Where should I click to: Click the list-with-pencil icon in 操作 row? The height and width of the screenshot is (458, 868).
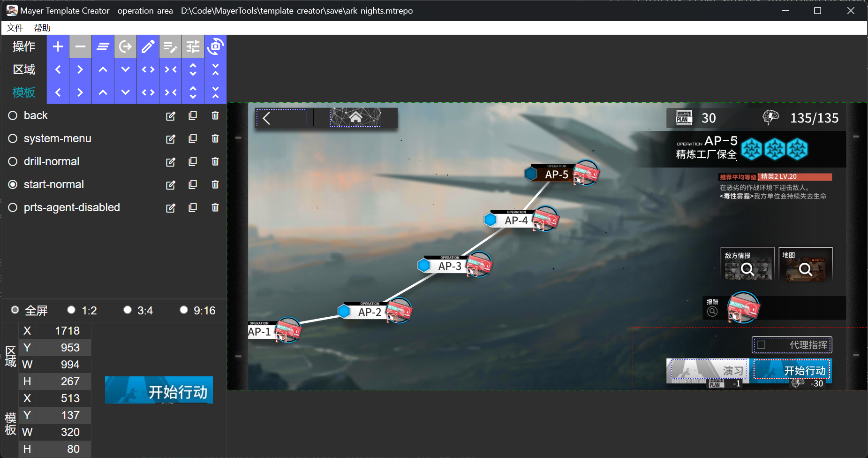click(x=171, y=46)
